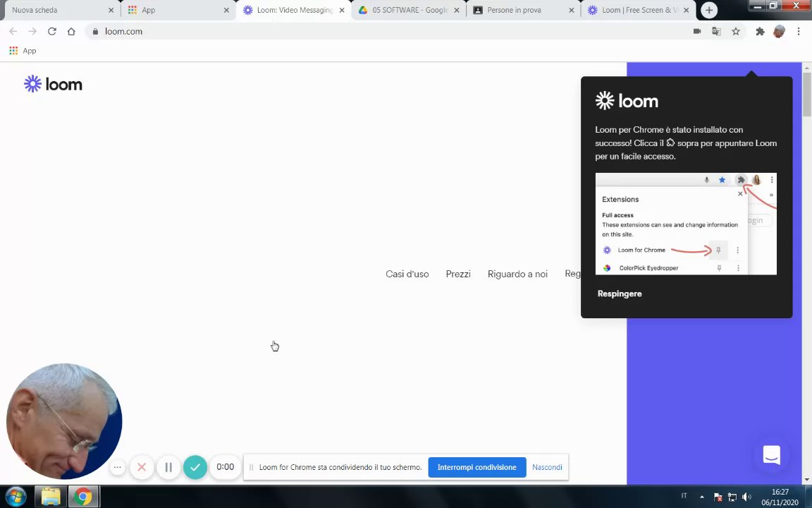812x508 pixels.
Task: Click the webcam bubble thumbnail
Action: [64, 421]
